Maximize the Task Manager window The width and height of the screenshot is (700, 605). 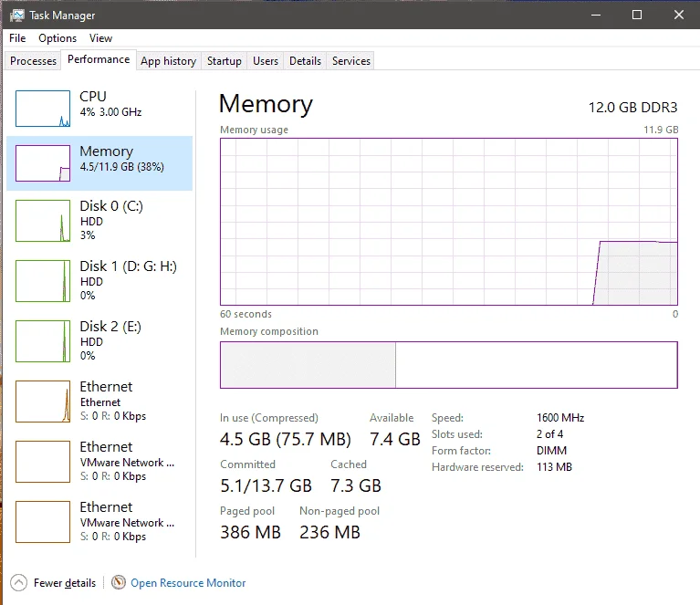pos(637,15)
